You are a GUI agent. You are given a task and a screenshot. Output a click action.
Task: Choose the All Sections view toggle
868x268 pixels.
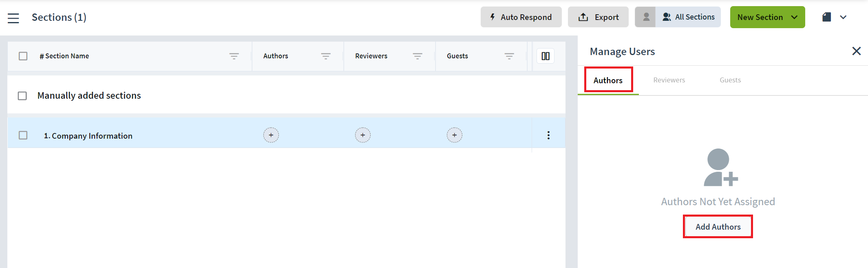pyautogui.click(x=688, y=17)
